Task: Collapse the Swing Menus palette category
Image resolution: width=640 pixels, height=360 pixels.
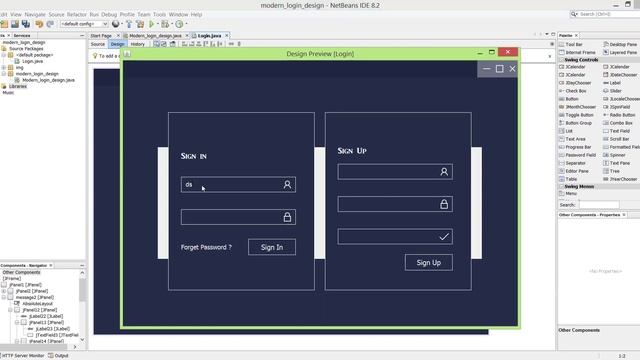Action: tap(561, 187)
